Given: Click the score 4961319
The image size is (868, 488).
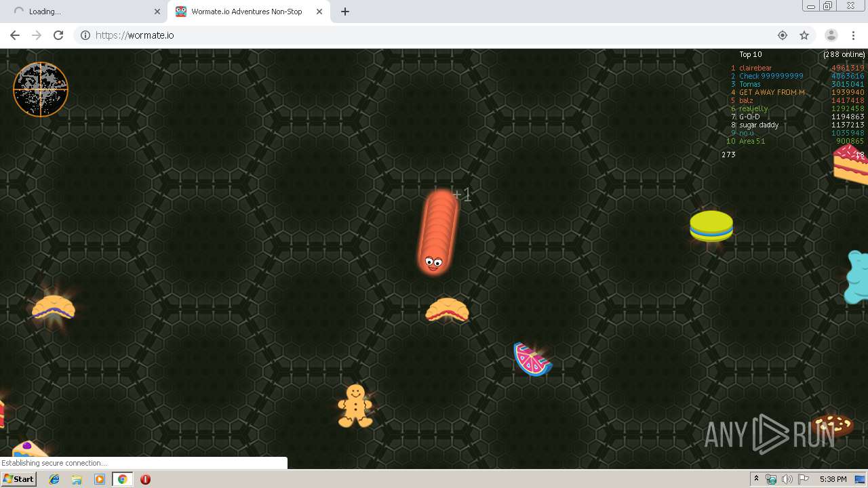Looking at the screenshot, I should [x=848, y=68].
